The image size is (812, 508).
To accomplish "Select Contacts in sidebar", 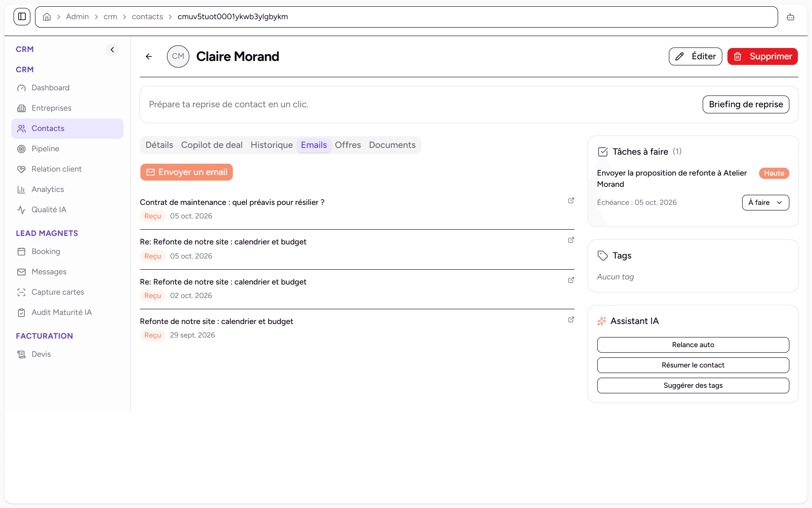I will (67, 128).
